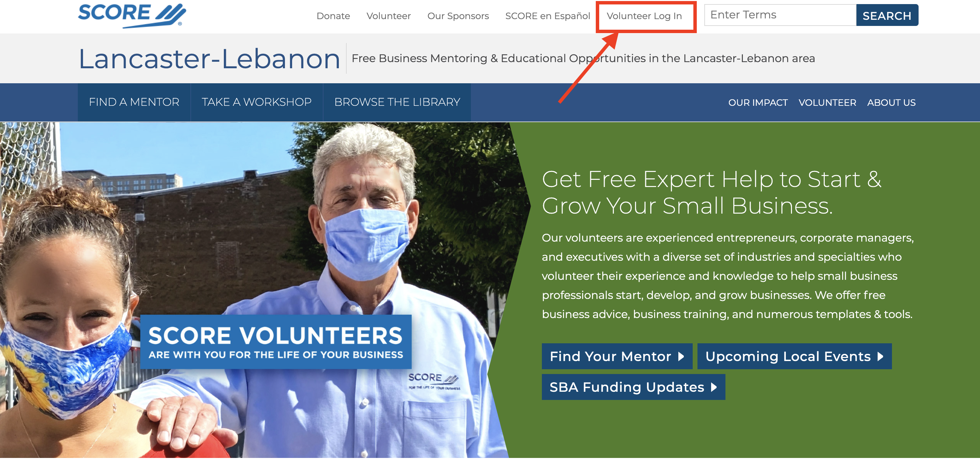Focus the Enter Terms search field
The width and height of the screenshot is (980, 460).
pos(780,15)
